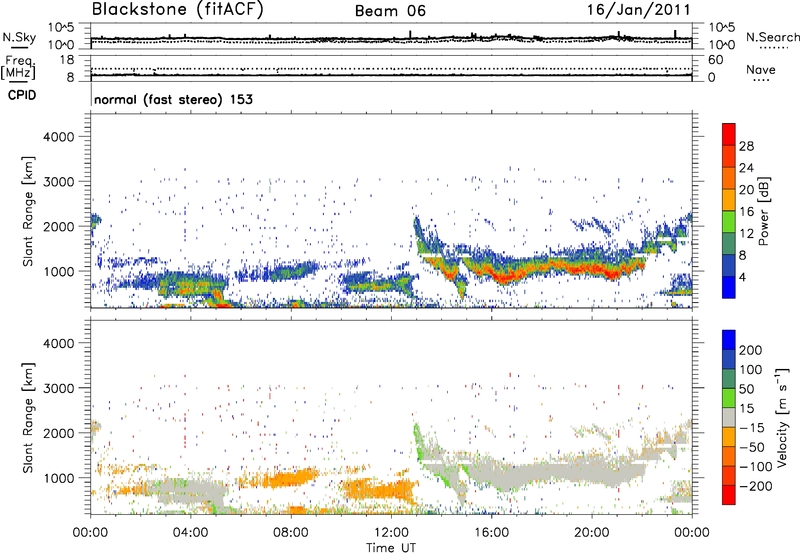Image resolution: width=800 pixels, height=554 pixels.
Task: Click the 'Velocity [m s-1]' colorbar title
Action: [782, 417]
